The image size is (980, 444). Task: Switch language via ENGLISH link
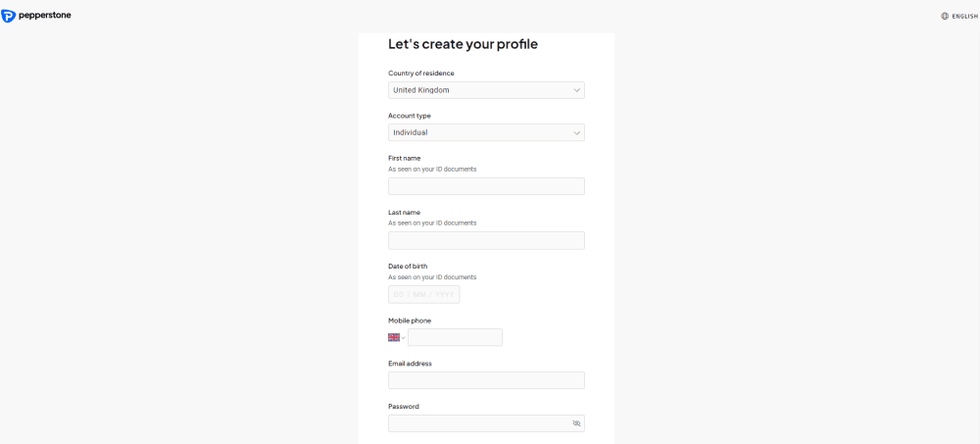[x=965, y=17]
